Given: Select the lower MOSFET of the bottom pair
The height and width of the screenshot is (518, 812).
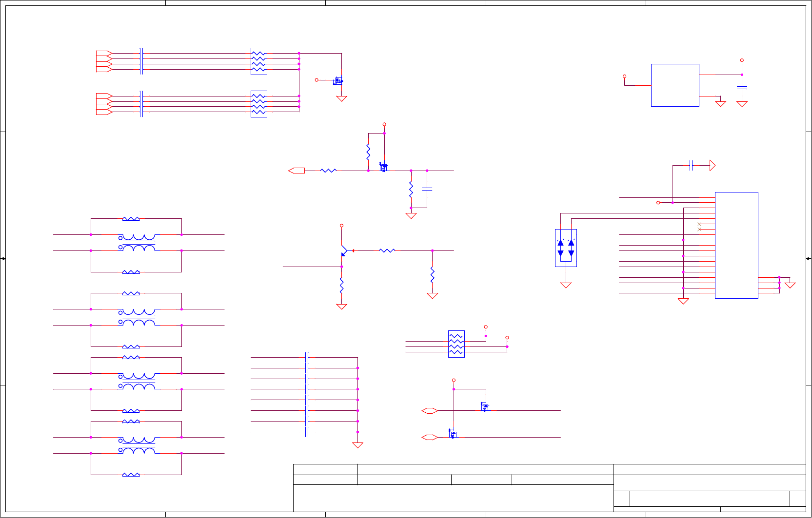Looking at the screenshot, I should coord(453,433).
